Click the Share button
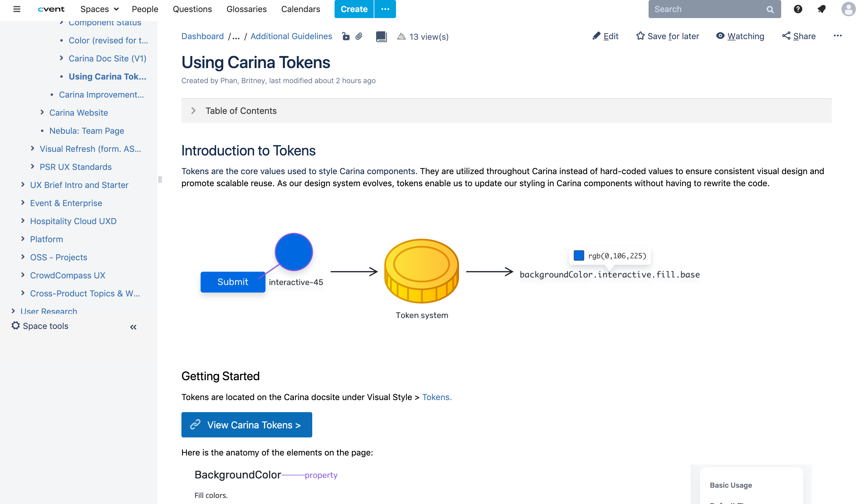This screenshot has height=504, width=868. click(x=799, y=36)
